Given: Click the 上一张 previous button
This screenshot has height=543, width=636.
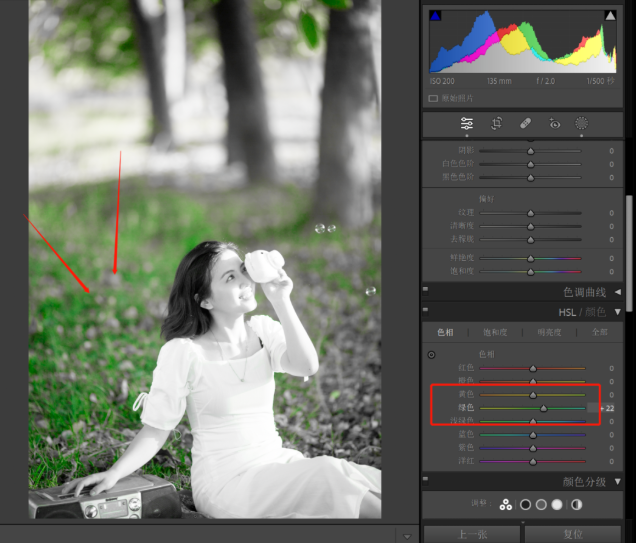Looking at the screenshot, I should click(472, 534).
